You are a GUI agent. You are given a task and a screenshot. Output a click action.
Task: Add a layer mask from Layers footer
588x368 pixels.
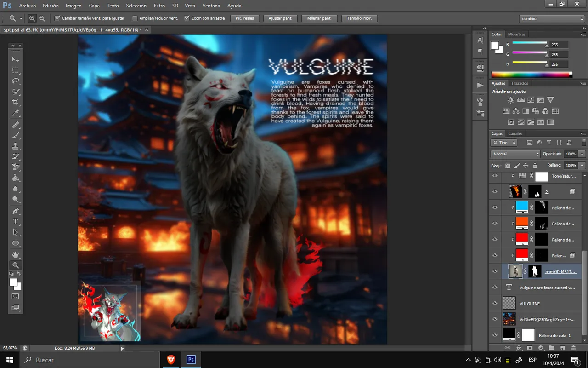point(530,348)
